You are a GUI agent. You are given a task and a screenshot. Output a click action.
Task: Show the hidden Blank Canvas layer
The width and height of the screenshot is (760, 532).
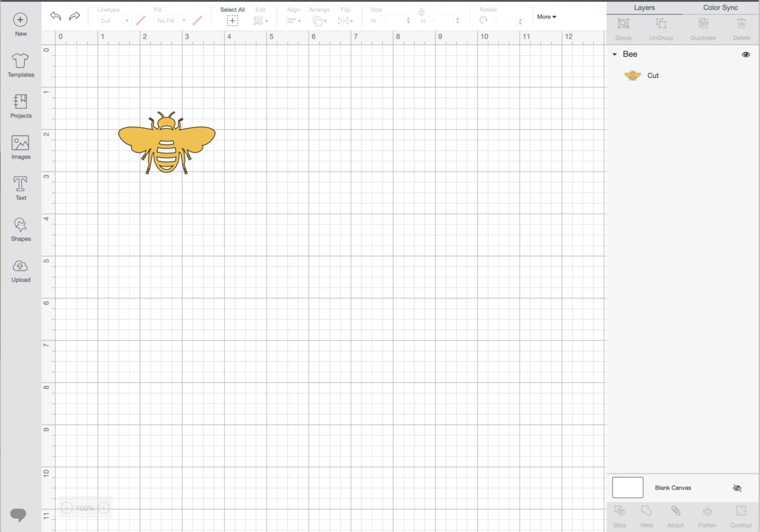737,488
